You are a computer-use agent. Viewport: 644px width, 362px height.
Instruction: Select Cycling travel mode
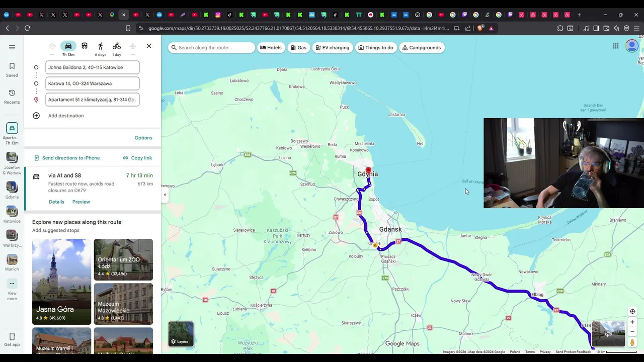click(117, 46)
